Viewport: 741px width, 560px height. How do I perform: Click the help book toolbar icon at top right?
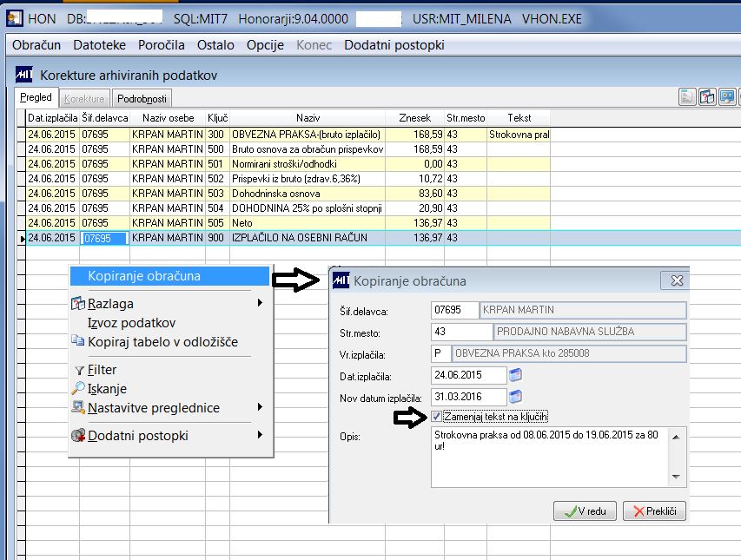(x=707, y=96)
